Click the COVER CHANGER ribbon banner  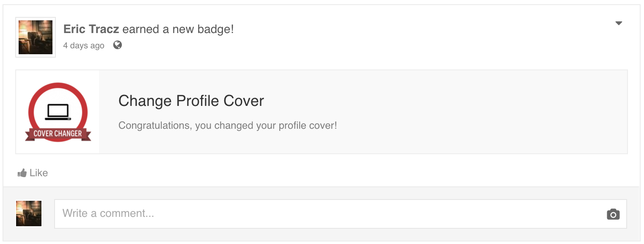pyautogui.click(x=58, y=134)
